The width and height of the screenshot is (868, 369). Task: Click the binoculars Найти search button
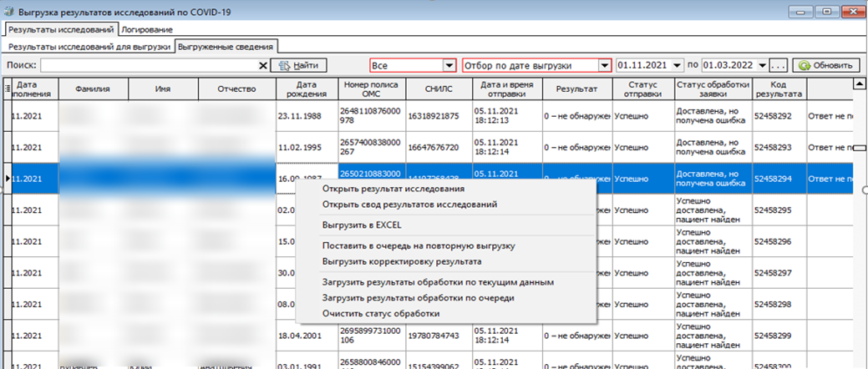tap(299, 65)
